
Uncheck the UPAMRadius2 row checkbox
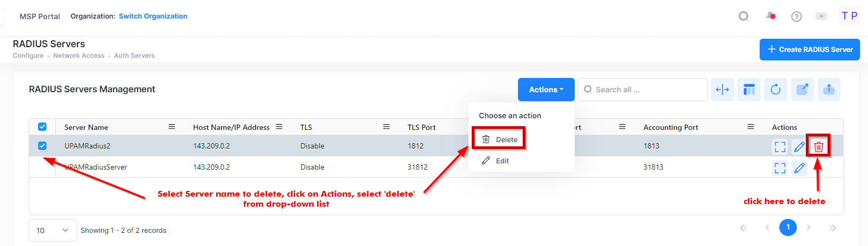(42, 146)
